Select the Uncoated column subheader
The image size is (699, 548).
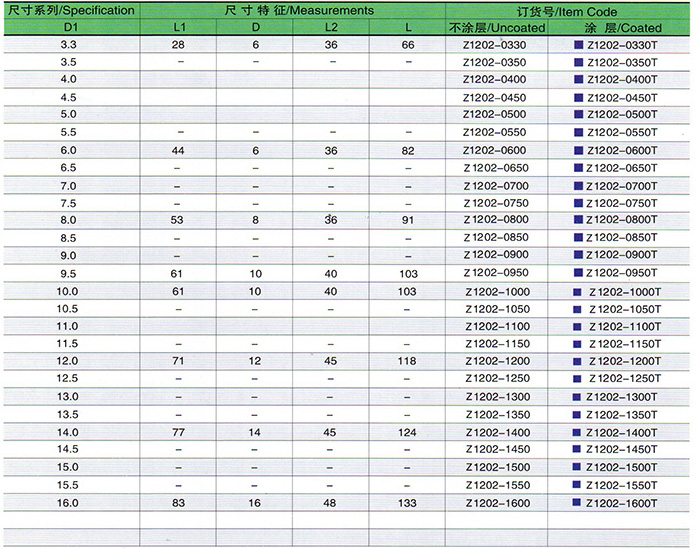pyautogui.click(x=496, y=28)
